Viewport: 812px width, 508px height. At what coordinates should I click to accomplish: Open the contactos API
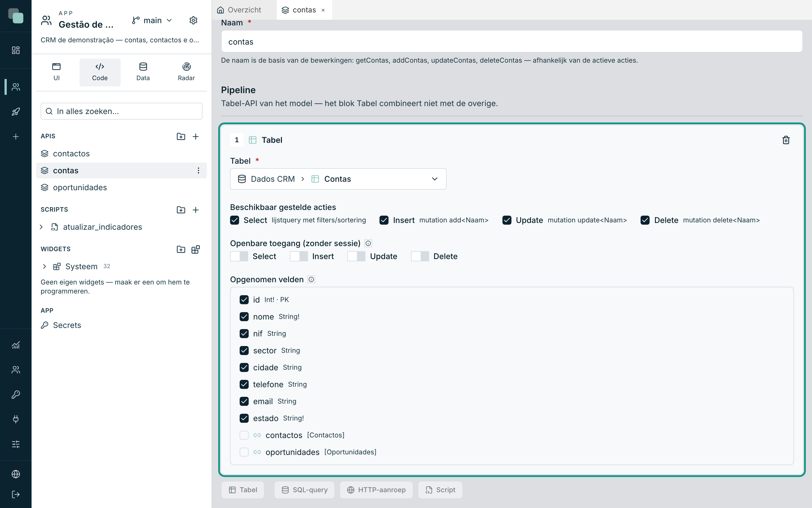tap(122, 154)
